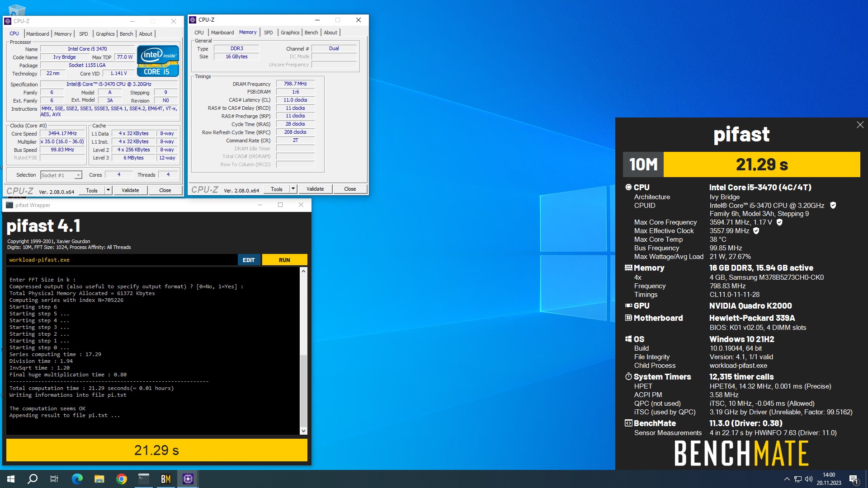Maximize the pifast Wrapper window
Image resolution: width=868 pixels, height=488 pixels.
[x=280, y=205]
